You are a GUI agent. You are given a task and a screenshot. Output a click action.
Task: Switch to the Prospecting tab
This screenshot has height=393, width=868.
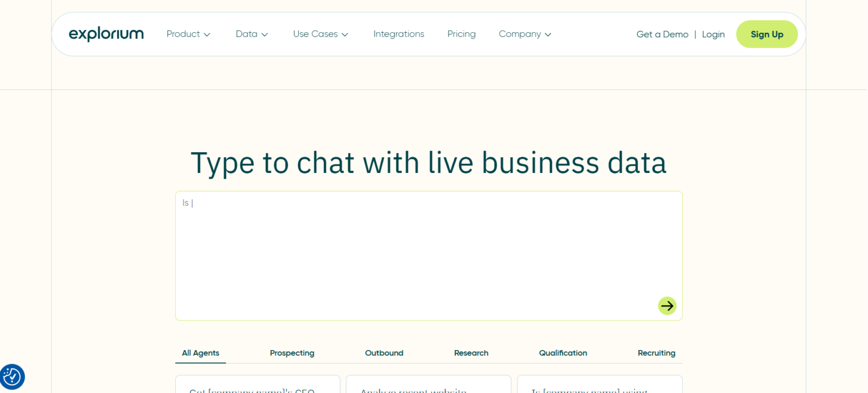[x=292, y=352]
